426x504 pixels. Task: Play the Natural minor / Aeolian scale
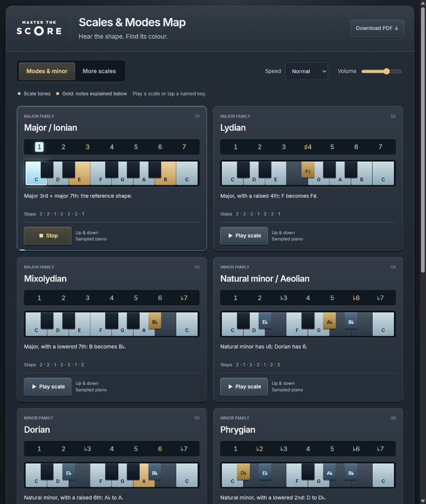click(244, 386)
